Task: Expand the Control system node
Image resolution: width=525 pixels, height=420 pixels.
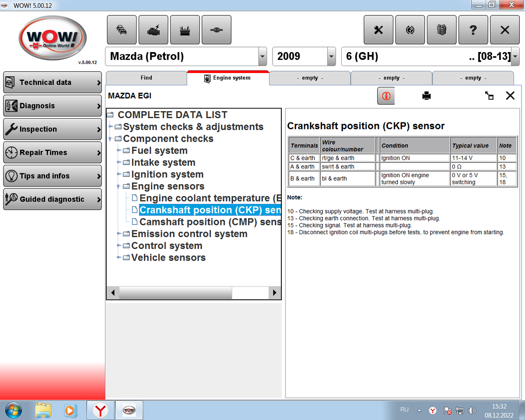Action: [x=119, y=246]
